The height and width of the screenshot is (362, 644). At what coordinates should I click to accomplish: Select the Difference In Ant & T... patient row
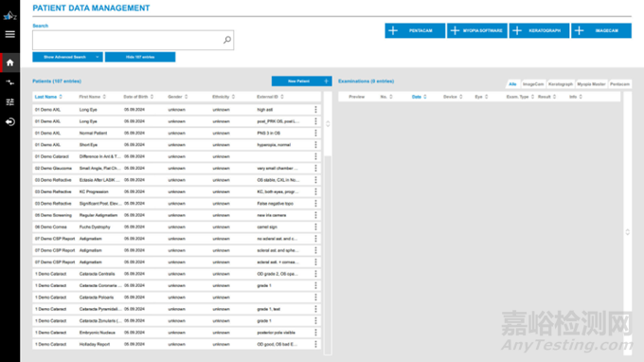(x=176, y=156)
